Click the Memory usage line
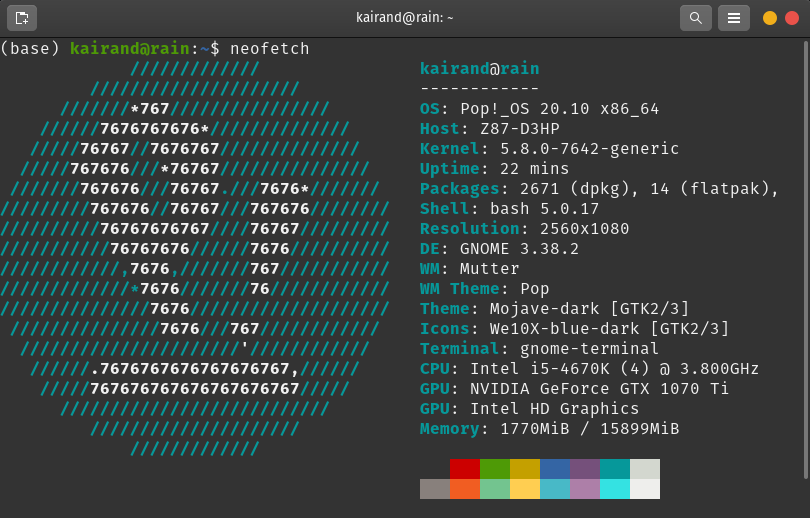Image resolution: width=810 pixels, height=518 pixels. coord(549,428)
